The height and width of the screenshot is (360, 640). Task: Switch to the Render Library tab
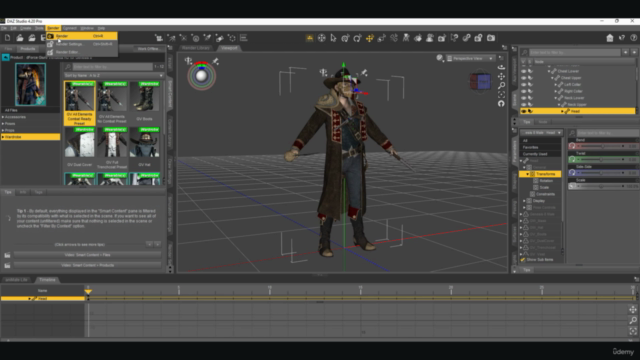click(x=196, y=48)
